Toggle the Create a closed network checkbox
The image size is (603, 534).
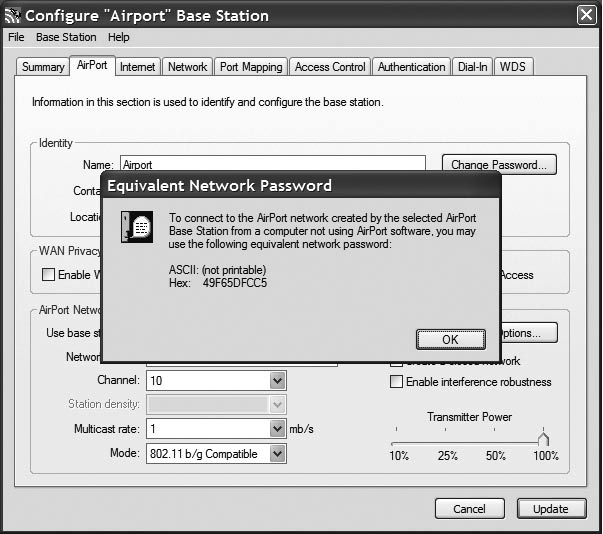tap(397, 361)
